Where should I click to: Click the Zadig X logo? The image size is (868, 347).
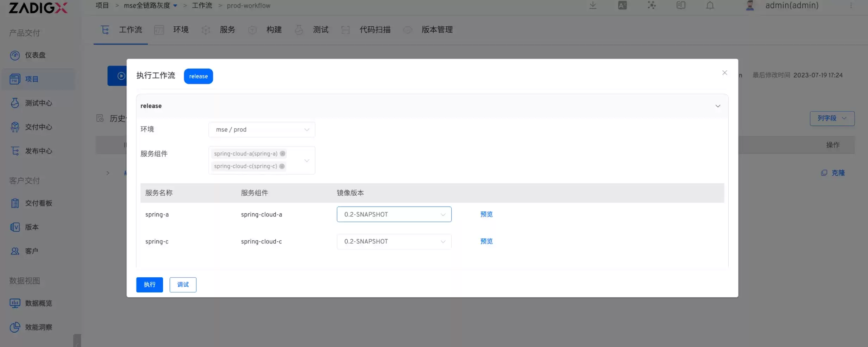38,7
